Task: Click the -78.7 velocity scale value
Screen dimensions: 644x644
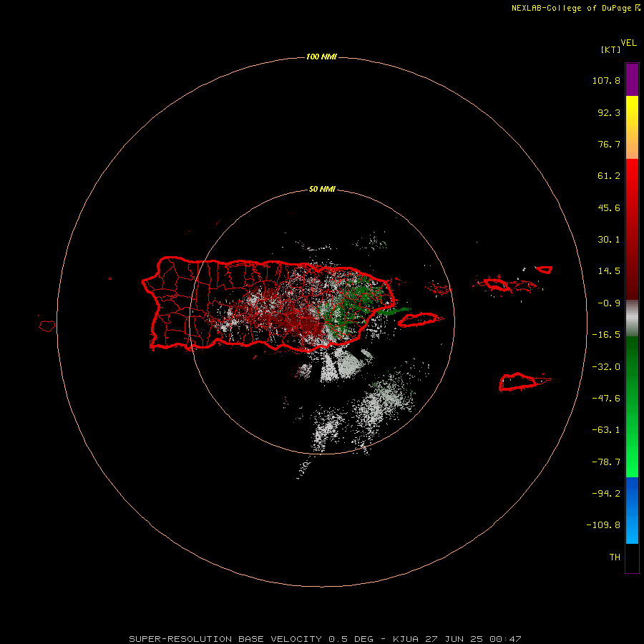Action: (x=606, y=462)
